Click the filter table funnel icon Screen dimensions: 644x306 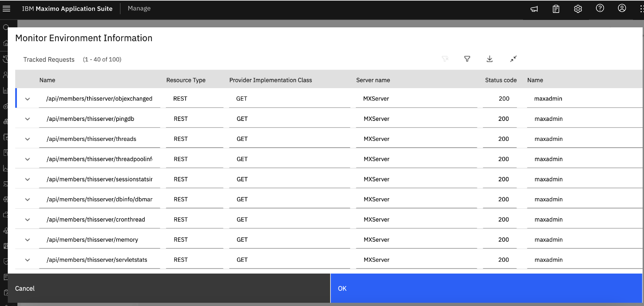pyautogui.click(x=467, y=59)
